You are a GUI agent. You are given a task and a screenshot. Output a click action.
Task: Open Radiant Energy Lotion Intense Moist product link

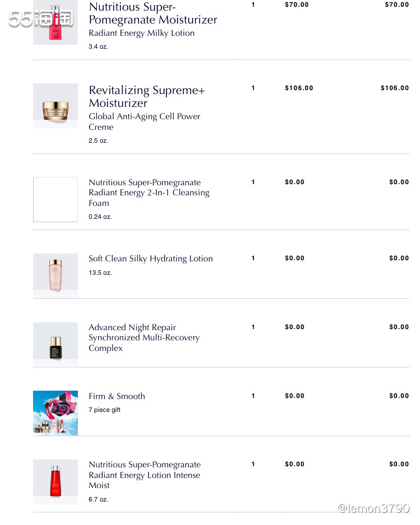(144, 475)
